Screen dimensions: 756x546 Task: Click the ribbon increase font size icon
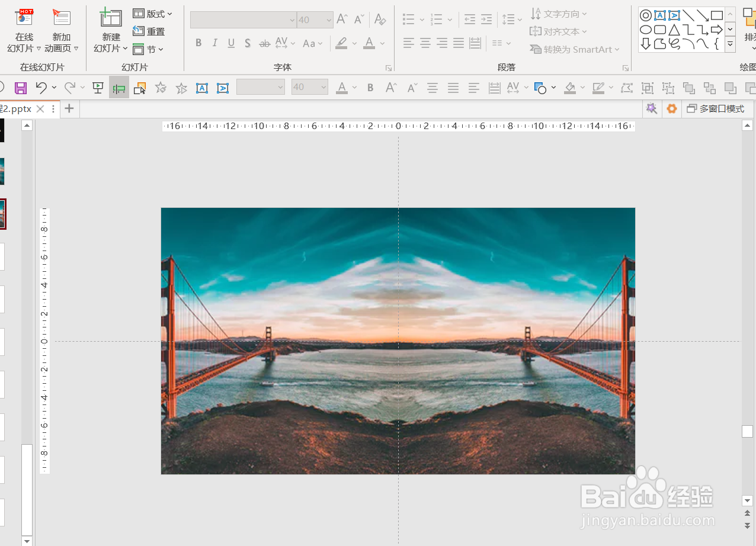(342, 20)
